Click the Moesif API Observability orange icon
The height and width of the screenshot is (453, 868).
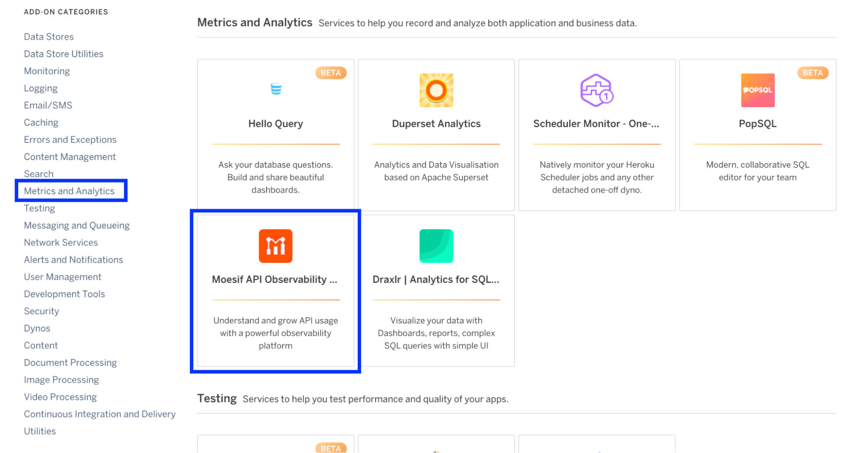[x=275, y=246]
